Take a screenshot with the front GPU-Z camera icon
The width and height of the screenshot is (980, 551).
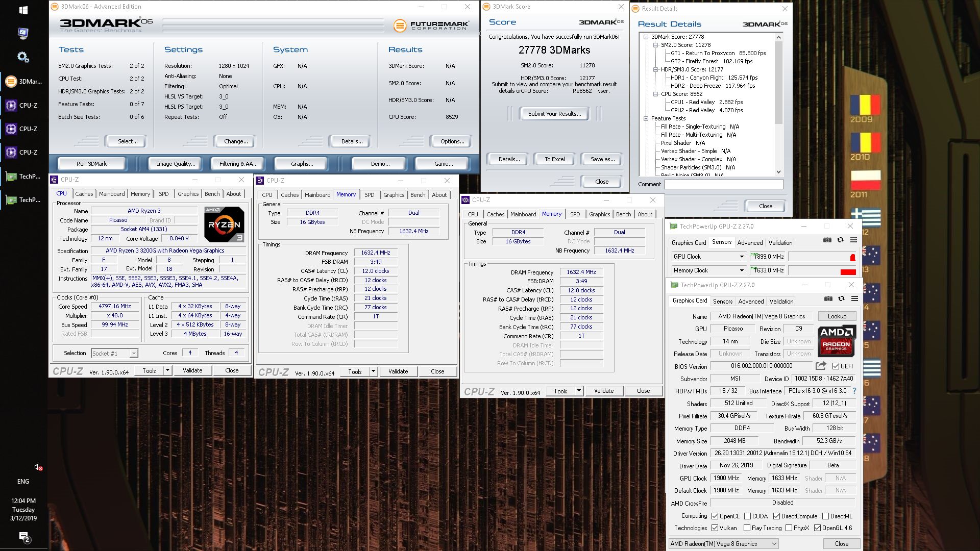[828, 298]
